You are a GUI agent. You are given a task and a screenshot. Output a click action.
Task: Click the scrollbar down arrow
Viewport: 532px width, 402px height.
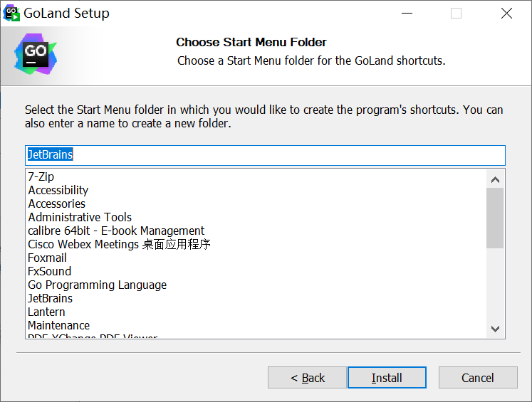coord(496,329)
